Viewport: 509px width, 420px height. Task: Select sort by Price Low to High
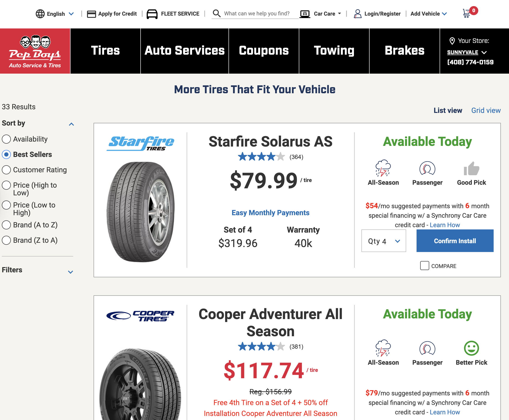click(7, 205)
